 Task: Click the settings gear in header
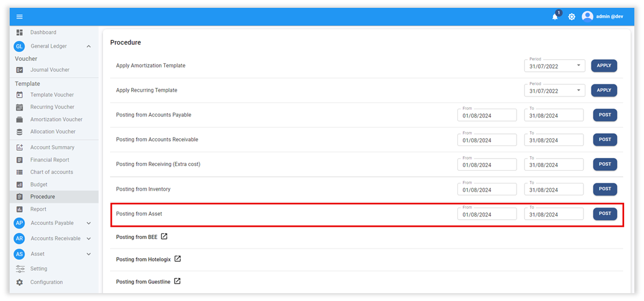point(572,17)
